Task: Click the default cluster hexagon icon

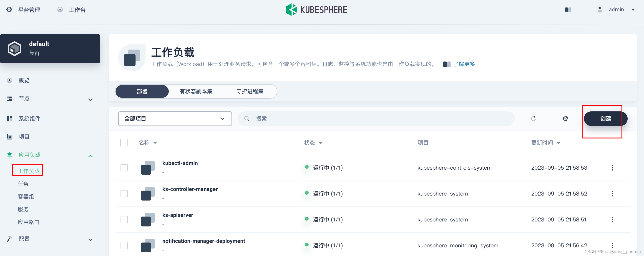Action: (15, 48)
